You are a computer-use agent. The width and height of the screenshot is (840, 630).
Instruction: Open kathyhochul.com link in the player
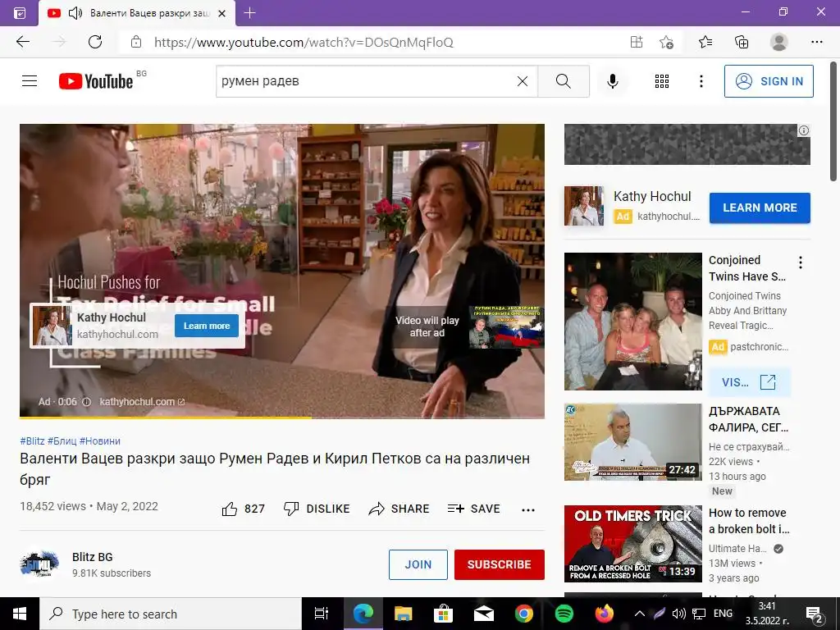click(x=142, y=402)
